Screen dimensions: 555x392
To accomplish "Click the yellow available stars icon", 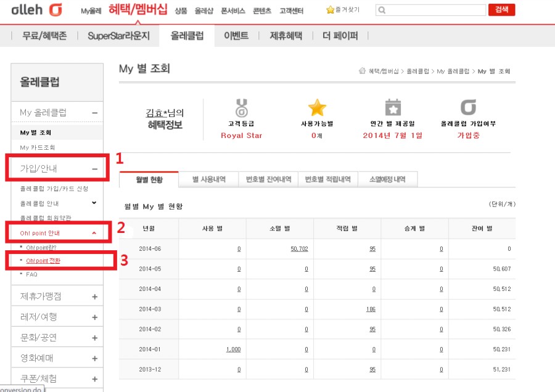I will click(317, 108).
